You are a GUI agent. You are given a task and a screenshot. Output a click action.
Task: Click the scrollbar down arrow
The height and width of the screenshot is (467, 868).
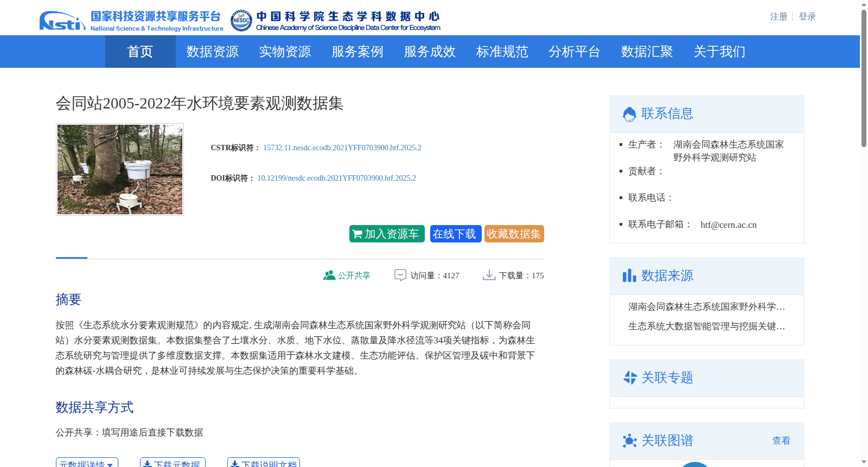point(864,462)
